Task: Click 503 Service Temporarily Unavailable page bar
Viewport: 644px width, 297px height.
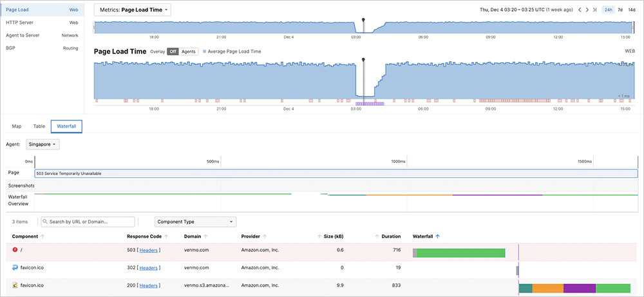Action: coord(336,173)
